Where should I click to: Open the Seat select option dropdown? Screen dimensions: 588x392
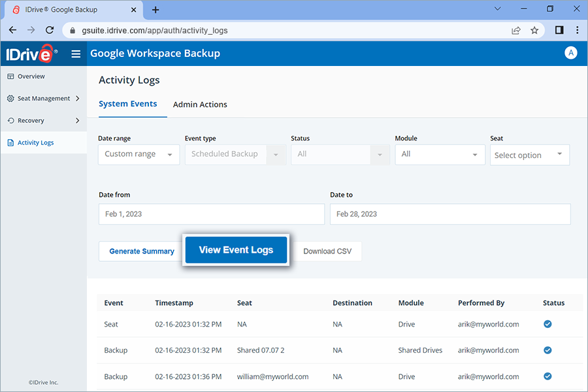tap(529, 155)
